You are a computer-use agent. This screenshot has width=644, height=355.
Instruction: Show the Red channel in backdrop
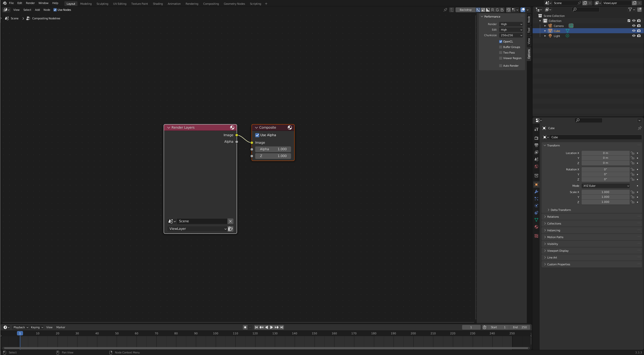click(493, 10)
